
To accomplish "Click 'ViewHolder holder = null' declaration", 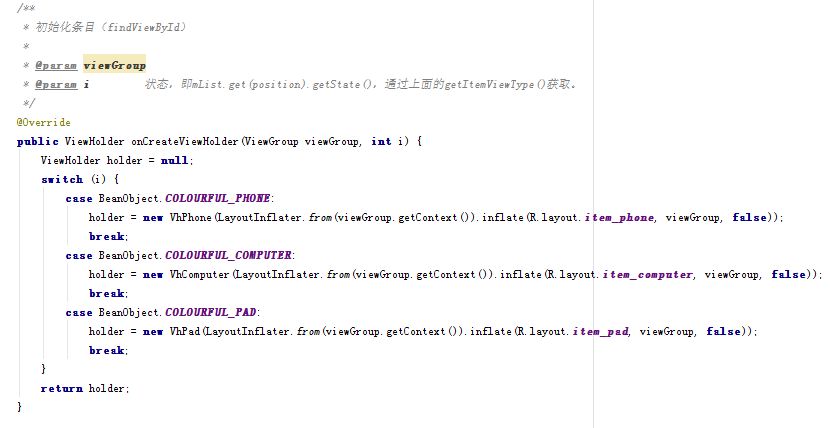I will click(x=117, y=161).
